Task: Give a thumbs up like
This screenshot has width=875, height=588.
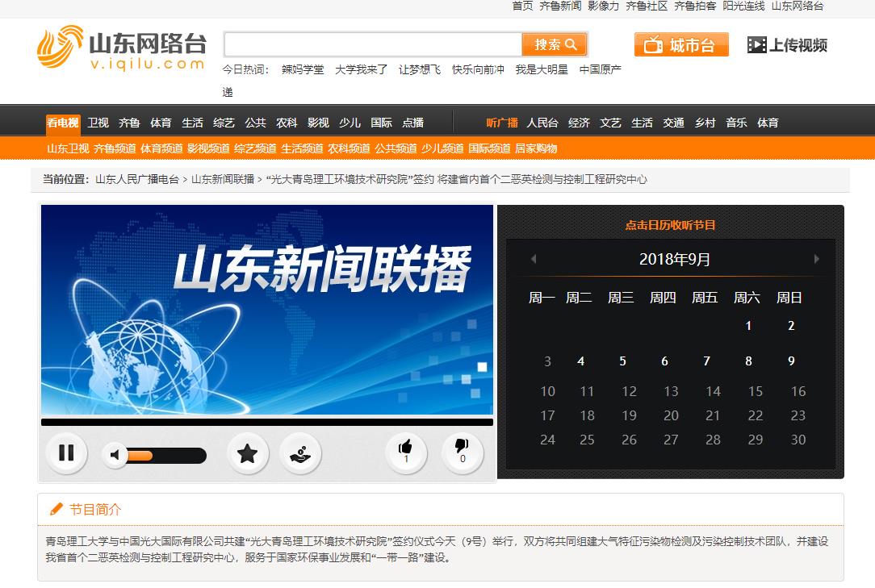Action: pyautogui.click(x=406, y=452)
